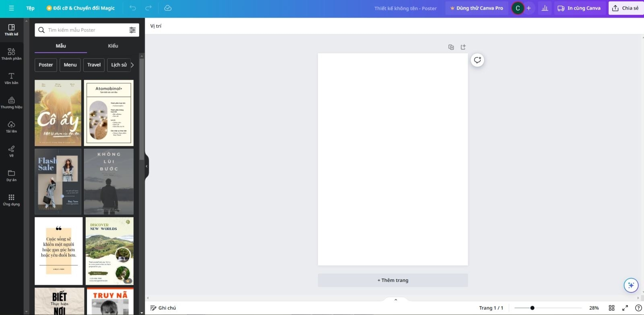
Task: Open the Vẽ draw tool
Action: (x=11, y=151)
